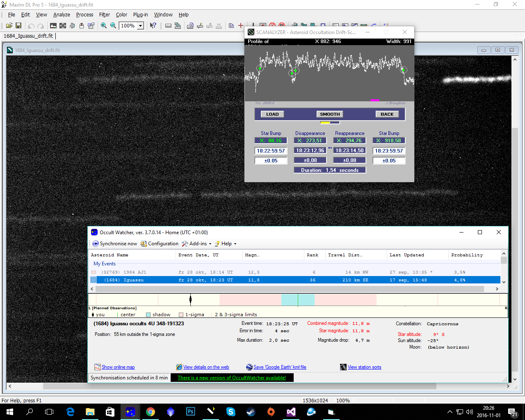Click the taskbar clock showing 20:26
Image resolution: width=525 pixels, height=420 pixels.
(x=488, y=412)
